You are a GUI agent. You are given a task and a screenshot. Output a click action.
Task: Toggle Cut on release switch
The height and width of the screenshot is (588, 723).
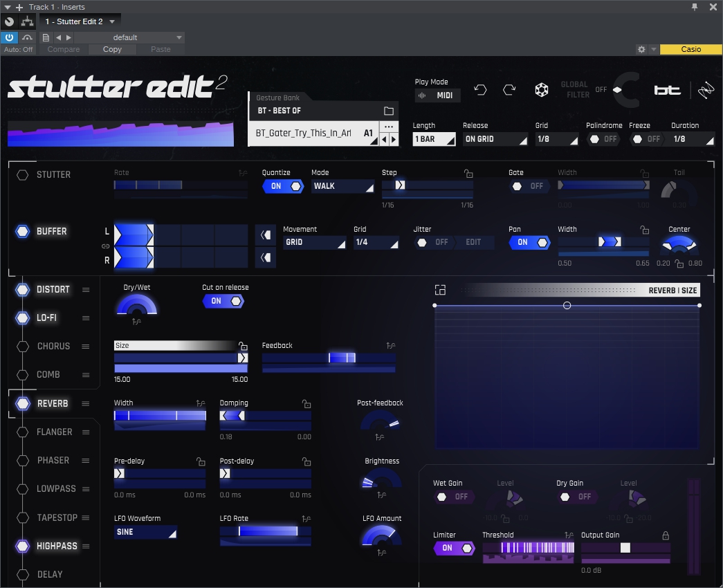(x=223, y=301)
